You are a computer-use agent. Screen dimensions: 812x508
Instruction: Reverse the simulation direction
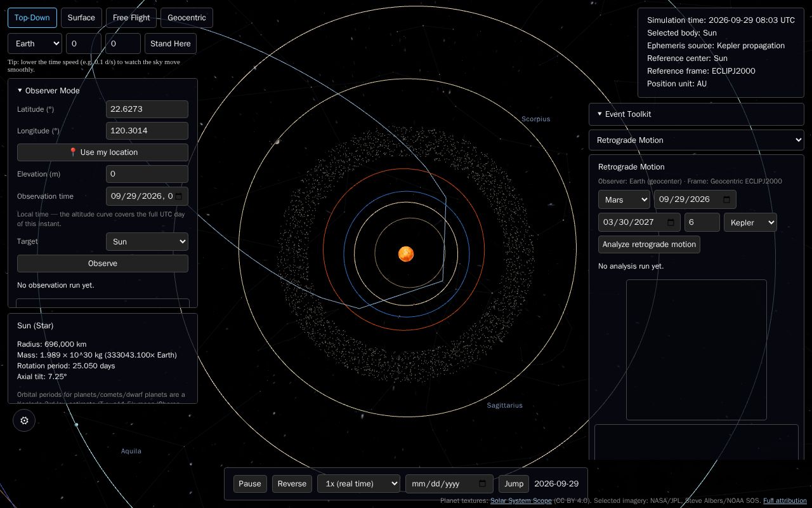click(292, 484)
